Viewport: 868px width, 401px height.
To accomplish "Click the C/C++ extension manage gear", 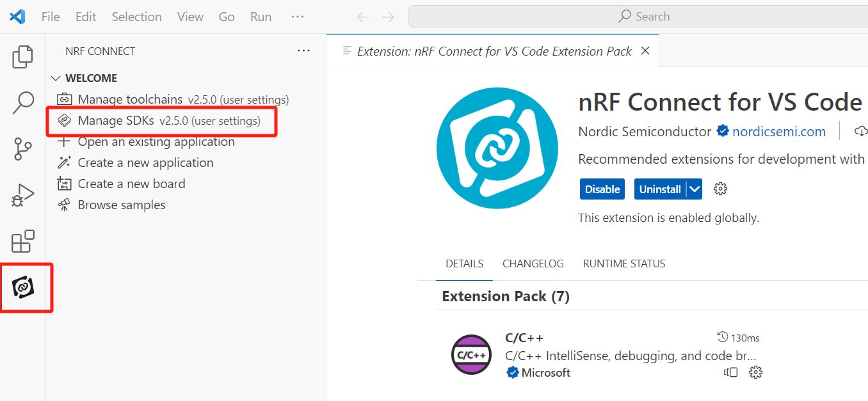I will [x=755, y=372].
